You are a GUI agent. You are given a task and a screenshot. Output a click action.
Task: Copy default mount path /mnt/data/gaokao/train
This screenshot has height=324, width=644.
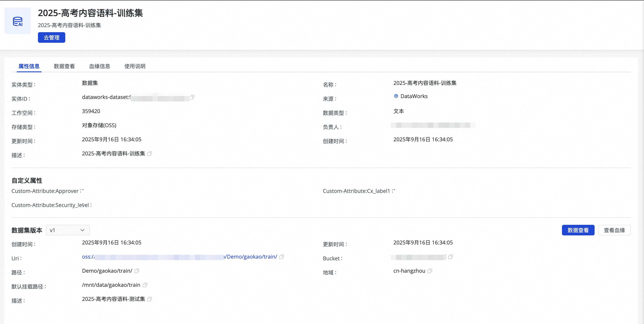tap(145, 285)
